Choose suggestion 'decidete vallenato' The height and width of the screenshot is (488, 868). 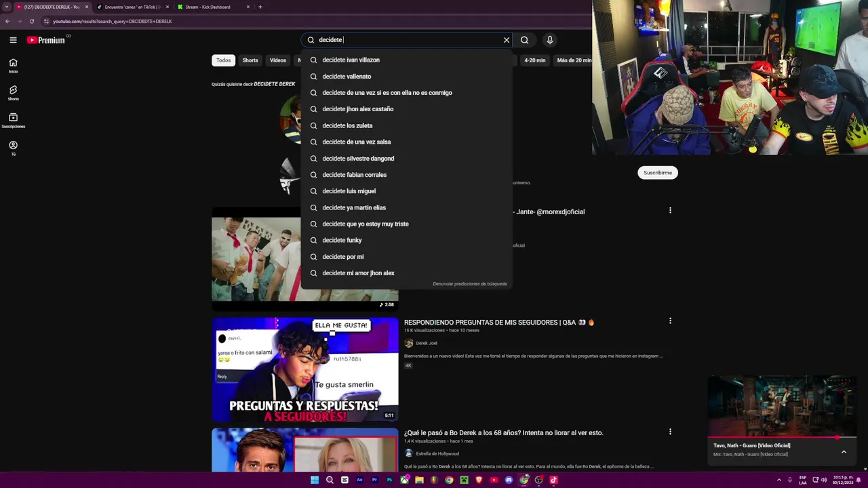[406, 76]
